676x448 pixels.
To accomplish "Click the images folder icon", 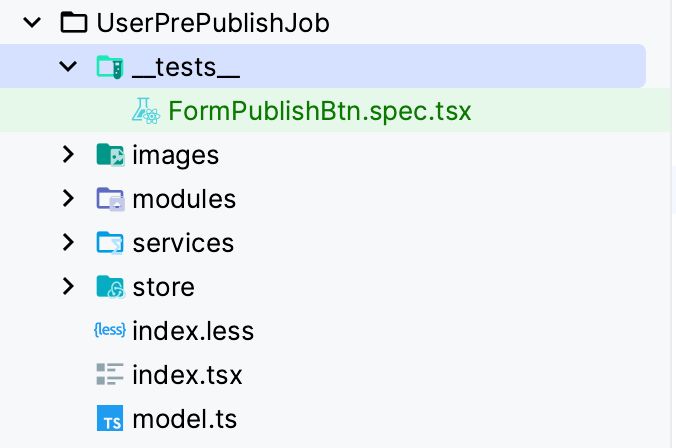I will click(x=109, y=155).
